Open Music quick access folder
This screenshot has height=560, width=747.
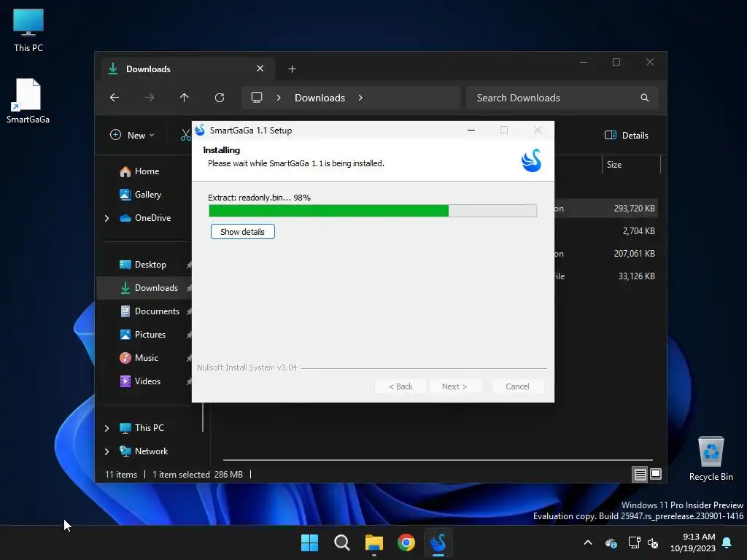coord(146,357)
